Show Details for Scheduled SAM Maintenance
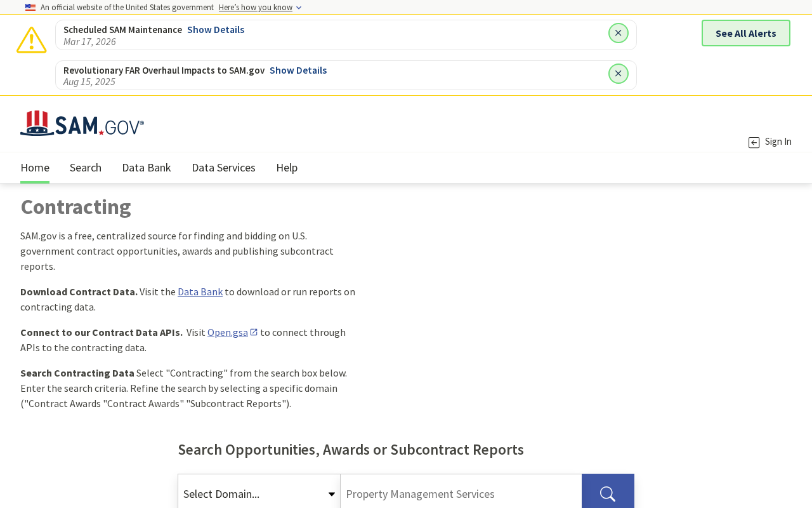812x508 pixels. (x=216, y=30)
